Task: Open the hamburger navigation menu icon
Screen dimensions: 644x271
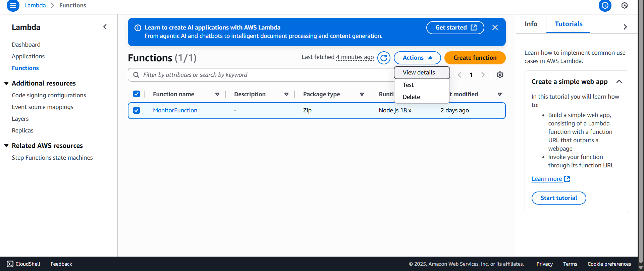Action: coord(13,5)
